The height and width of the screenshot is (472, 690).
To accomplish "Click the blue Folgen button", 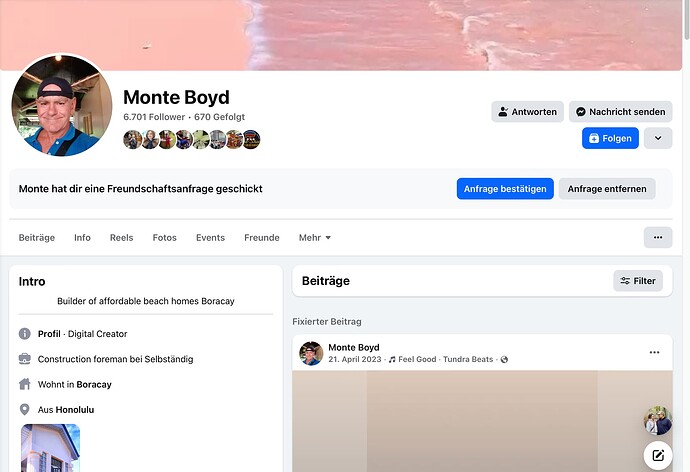I will [x=610, y=138].
